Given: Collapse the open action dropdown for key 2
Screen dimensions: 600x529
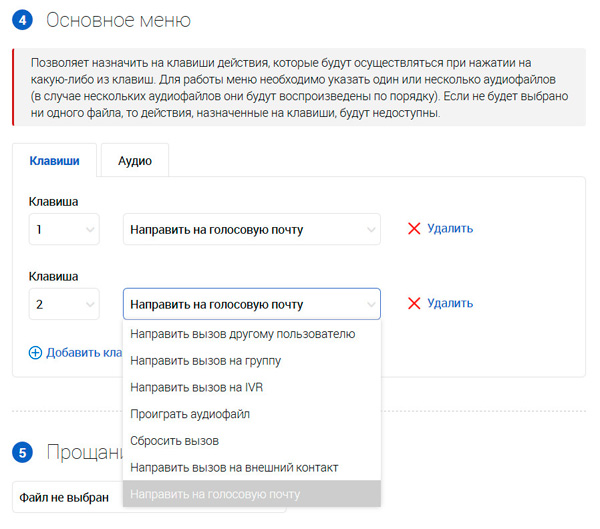Looking at the screenshot, I should point(251,304).
